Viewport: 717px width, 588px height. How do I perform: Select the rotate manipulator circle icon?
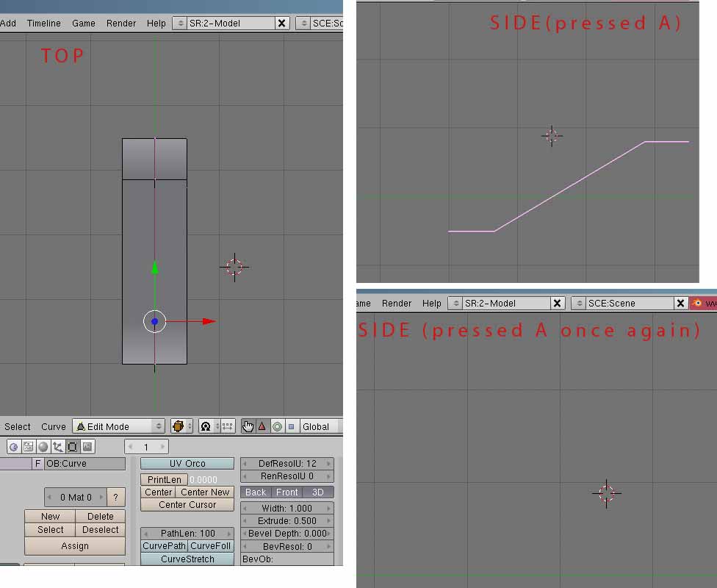[277, 426]
